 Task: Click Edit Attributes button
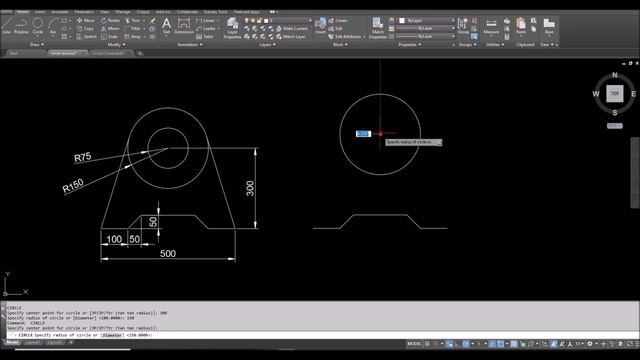[x=346, y=37]
